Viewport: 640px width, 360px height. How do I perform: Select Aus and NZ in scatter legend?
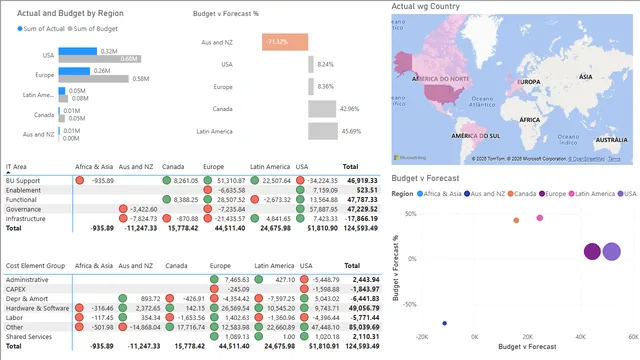pyautogui.click(x=484, y=193)
